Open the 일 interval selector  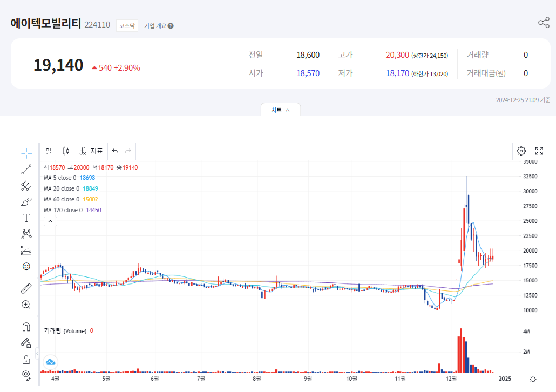49,151
